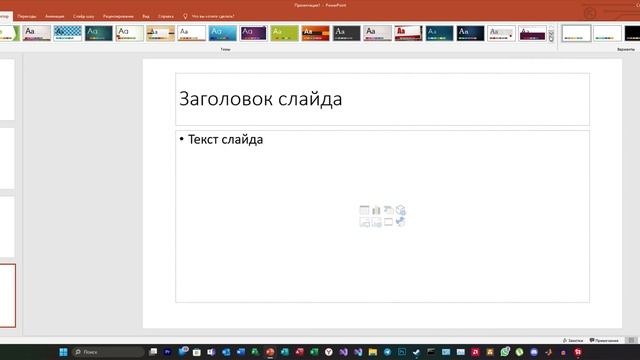
Task: Insert stock images via placeholder icon
Action: tap(376, 222)
